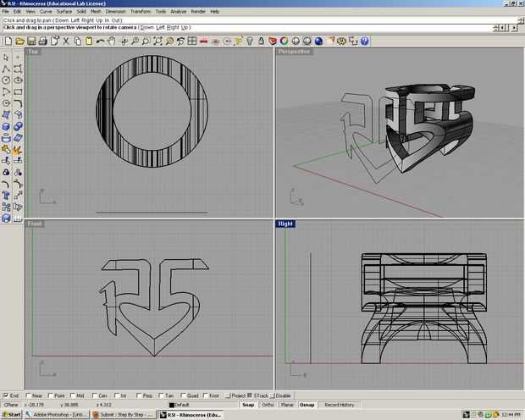Viewport: 525px width, 420px height.
Task: Click the Undo arrow icon
Action: 102,40
